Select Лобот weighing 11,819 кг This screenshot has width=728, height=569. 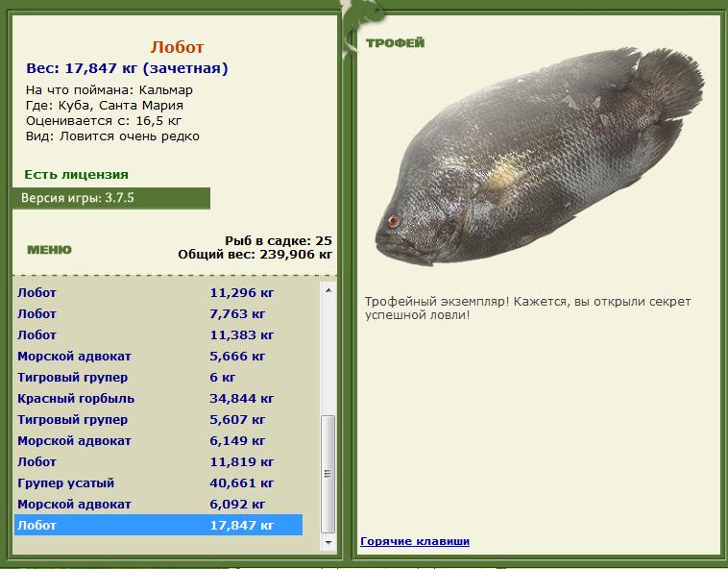pos(158,462)
